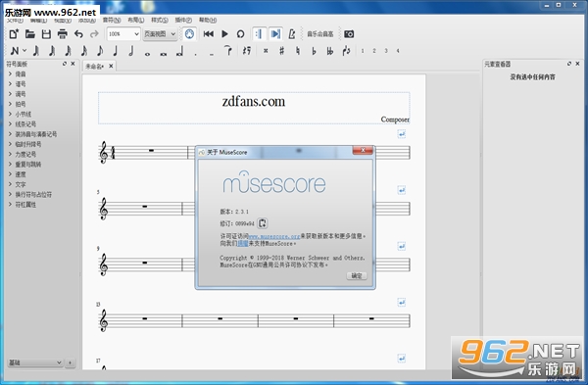Toggle MIDI input in the toolbar
Viewport: 588px width, 385px height.
[189, 34]
